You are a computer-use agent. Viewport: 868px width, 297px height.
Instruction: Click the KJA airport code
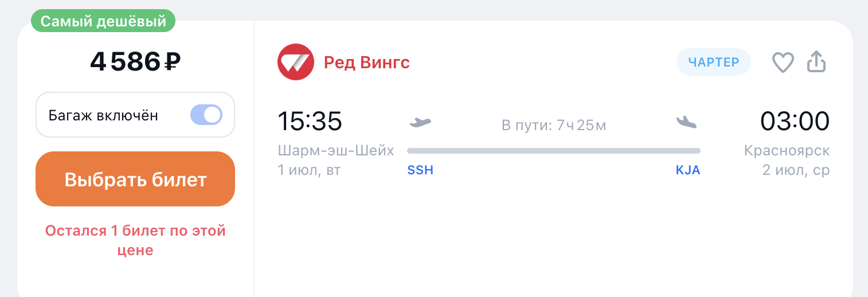pyautogui.click(x=688, y=170)
